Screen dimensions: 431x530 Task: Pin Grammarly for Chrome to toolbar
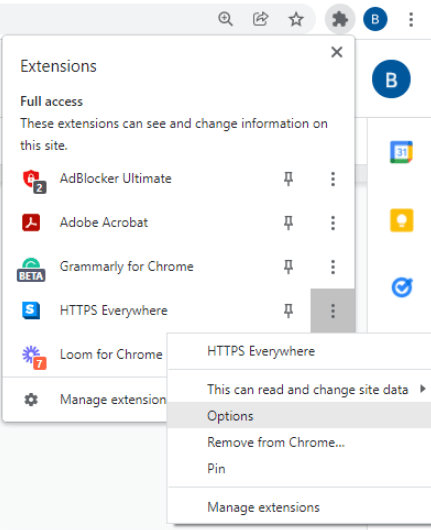click(288, 267)
